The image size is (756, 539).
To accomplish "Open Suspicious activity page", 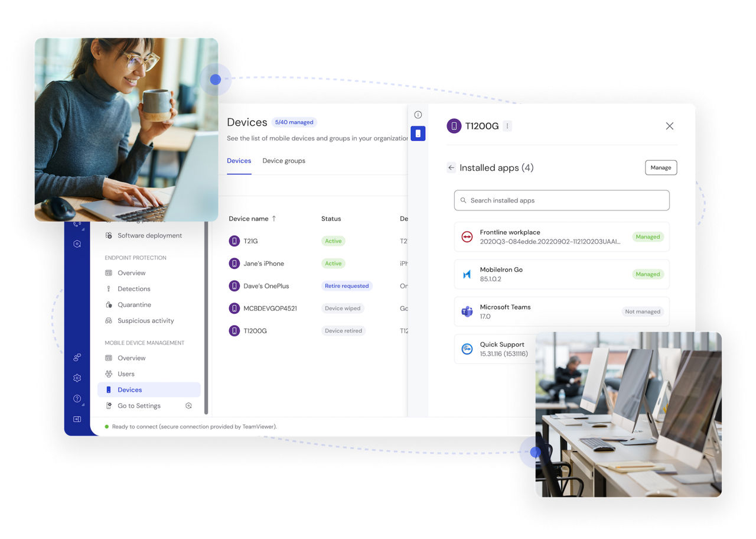I will click(x=145, y=321).
